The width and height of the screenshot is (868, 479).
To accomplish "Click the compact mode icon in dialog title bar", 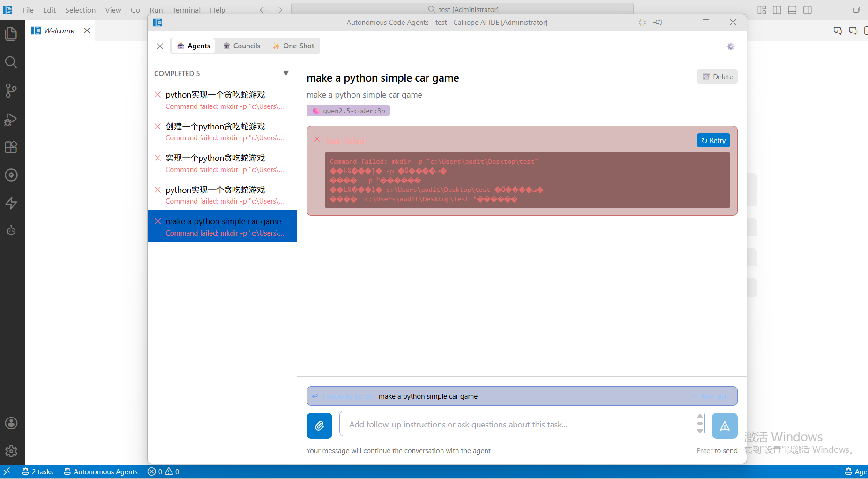I will coord(642,23).
